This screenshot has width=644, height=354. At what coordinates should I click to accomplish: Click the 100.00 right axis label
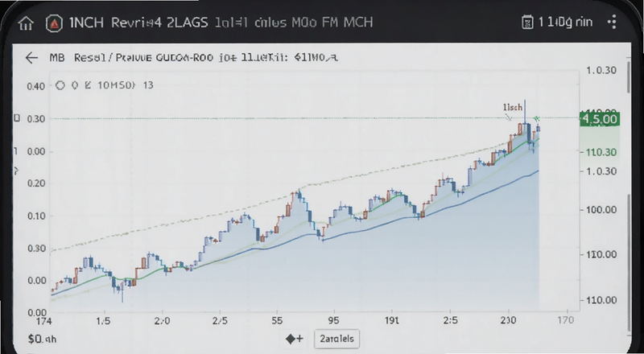tap(601, 210)
